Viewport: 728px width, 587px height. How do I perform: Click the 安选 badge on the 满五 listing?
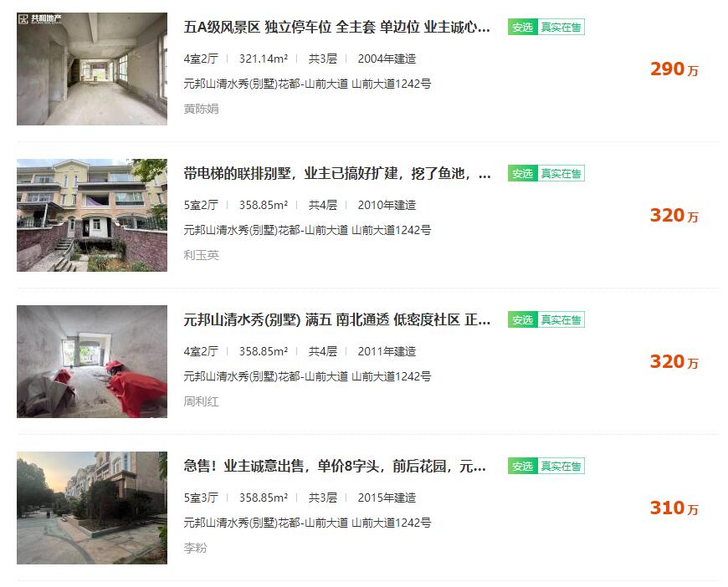pos(522,319)
